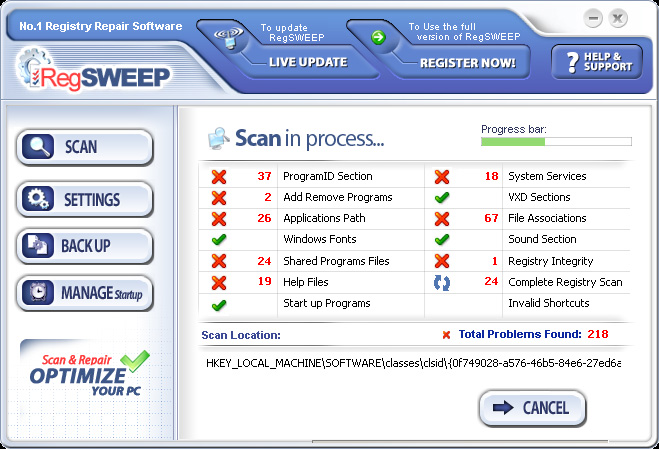The height and width of the screenshot is (449, 659).
Task: Click small red X near Total Problems Found
Action: [x=446, y=335]
